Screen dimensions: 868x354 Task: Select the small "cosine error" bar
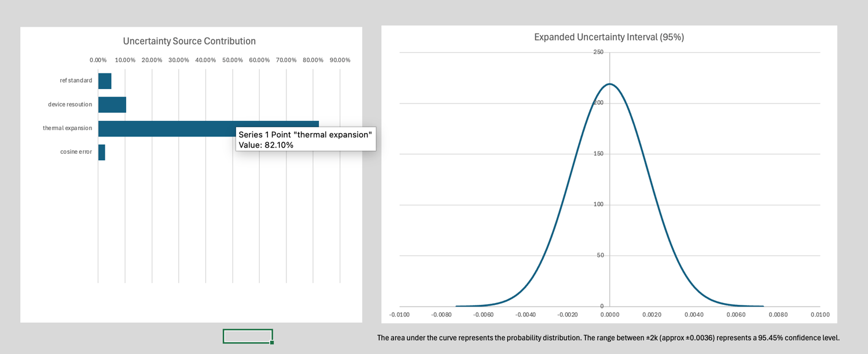tap(102, 152)
